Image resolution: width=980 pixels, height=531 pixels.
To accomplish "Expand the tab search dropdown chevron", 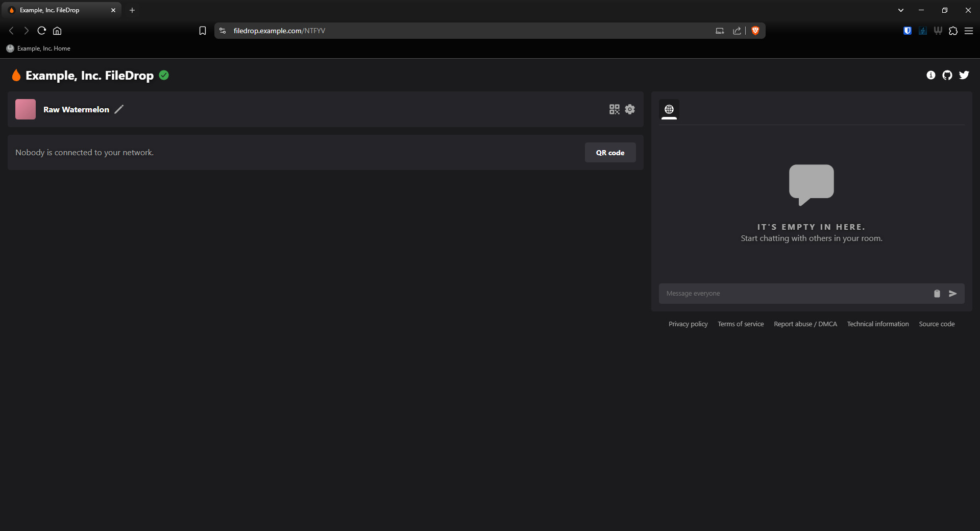I will tap(900, 10).
